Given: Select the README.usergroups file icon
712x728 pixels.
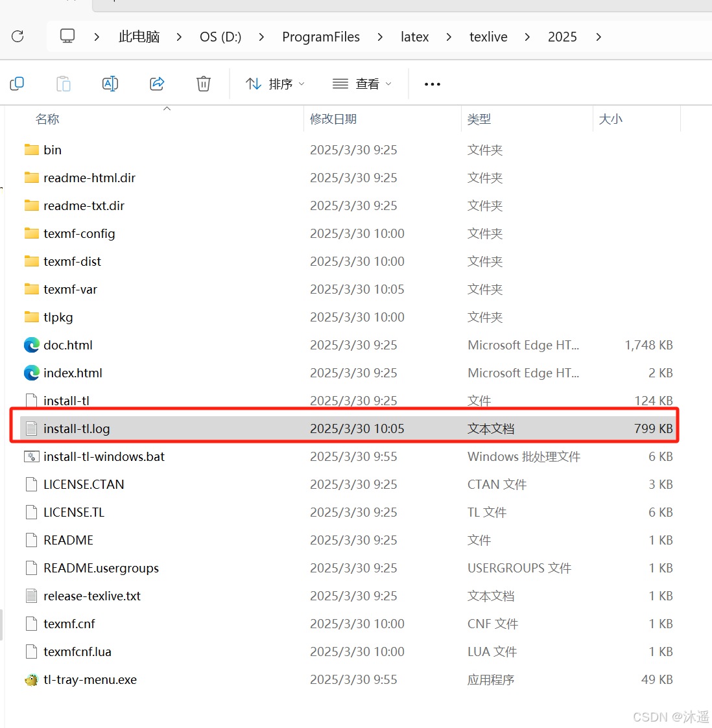Looking at the screenshot, I should point(32,568).
